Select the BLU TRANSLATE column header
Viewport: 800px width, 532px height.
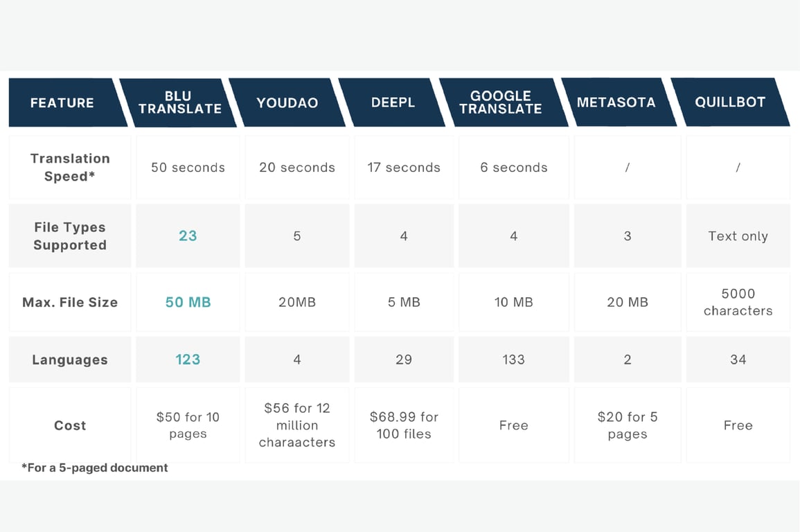point(179,103)
